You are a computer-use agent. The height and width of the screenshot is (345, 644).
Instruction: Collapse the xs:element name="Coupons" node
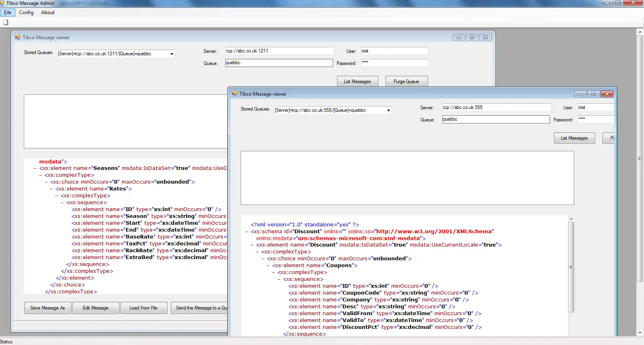[x=268, y=266]
